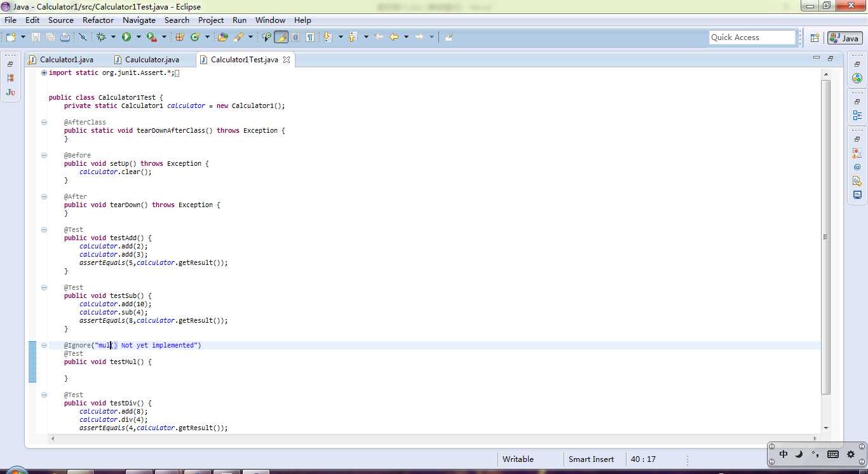Click the 'Writable' status bar entry
The height and width of the screenshot is (474, 868).
point(518,459)
